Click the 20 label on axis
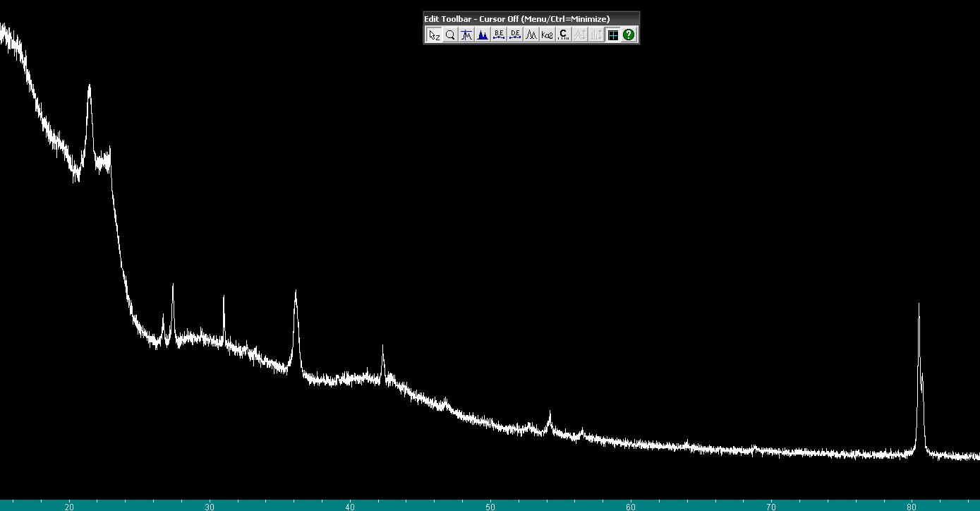This screenshot has width=980, height=511. click(69, 506)
